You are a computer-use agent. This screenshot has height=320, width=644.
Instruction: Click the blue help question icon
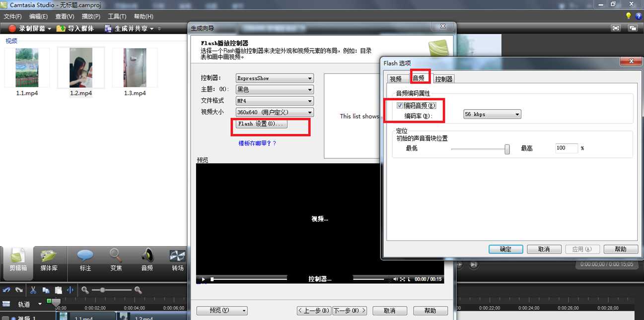click(639, 16)
